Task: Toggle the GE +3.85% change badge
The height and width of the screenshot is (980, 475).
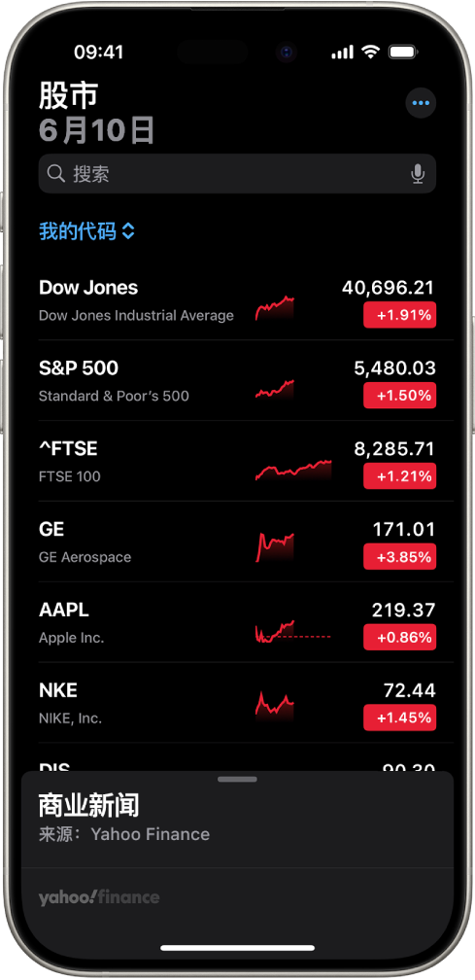Action: click(x=399, y=557)
